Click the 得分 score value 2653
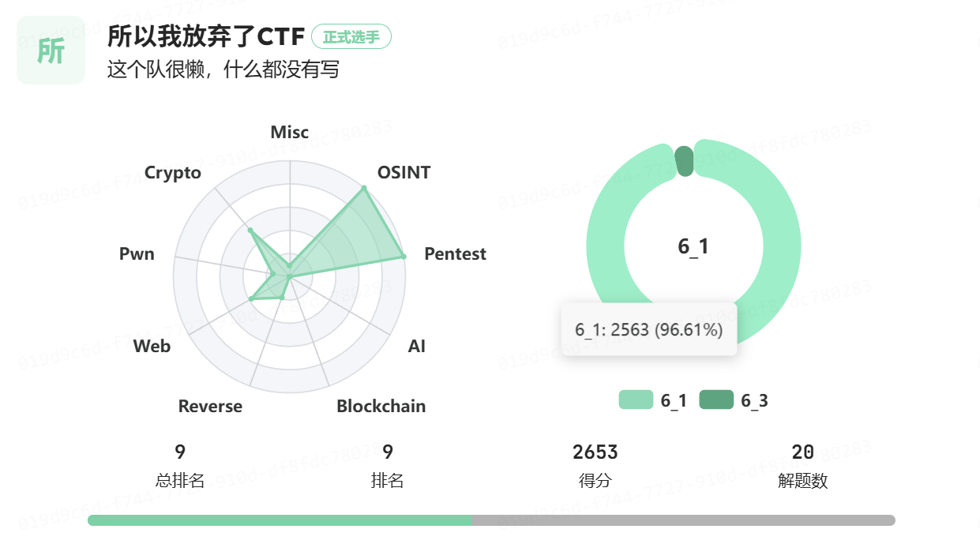 tap(595, 452)
